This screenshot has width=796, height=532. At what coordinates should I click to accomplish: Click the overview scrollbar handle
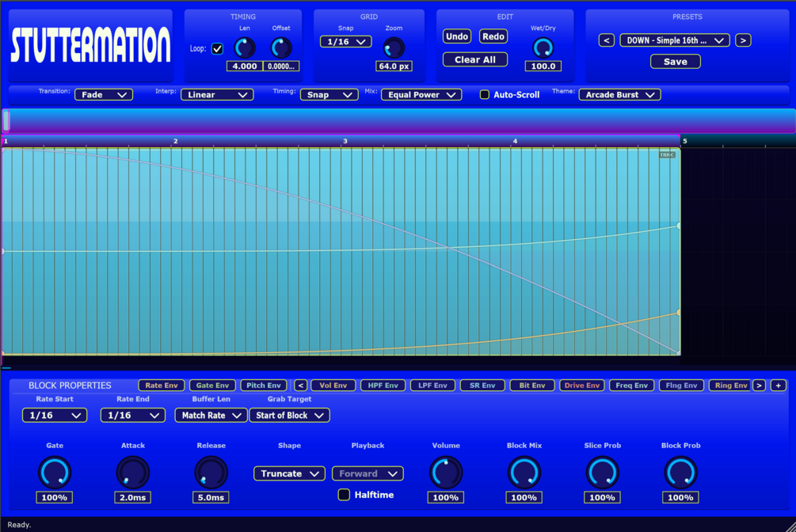point(6,121)
